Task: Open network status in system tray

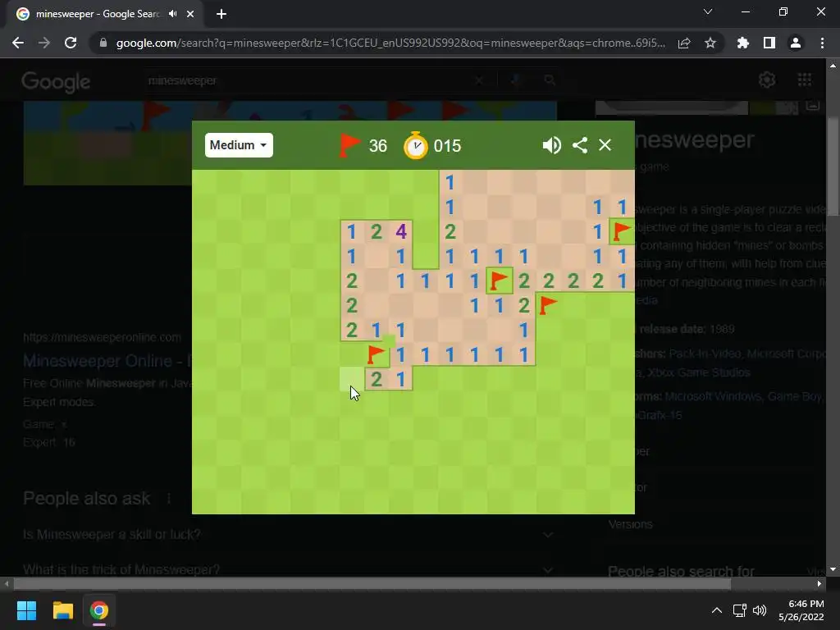Action: (740, 610)
